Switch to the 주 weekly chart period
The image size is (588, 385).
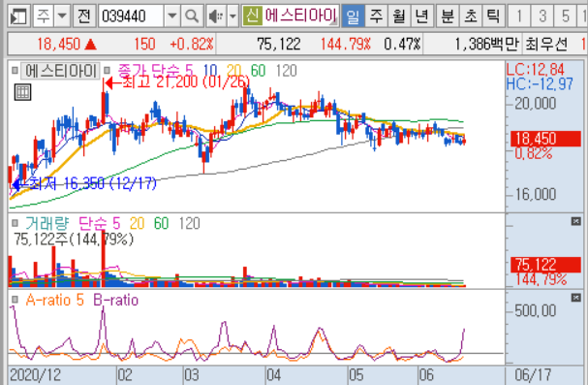(x=376, y=16)
